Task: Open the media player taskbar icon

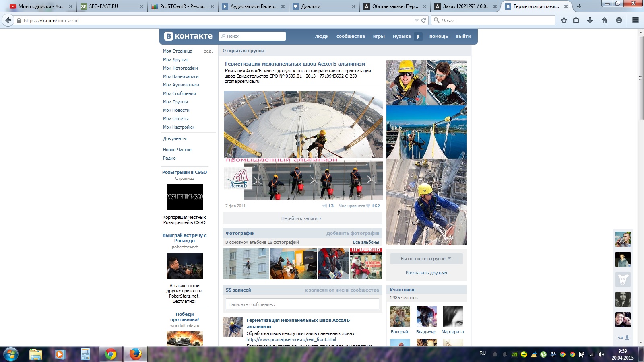Action: point(60,354)
